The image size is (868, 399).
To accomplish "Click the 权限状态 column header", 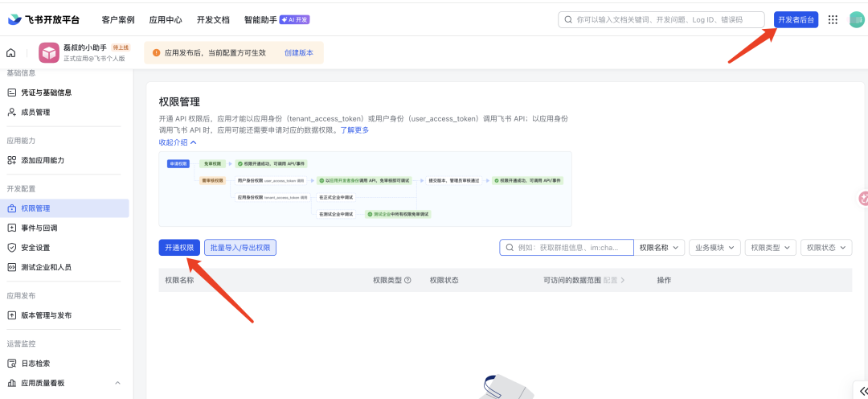I will point(444,281).
